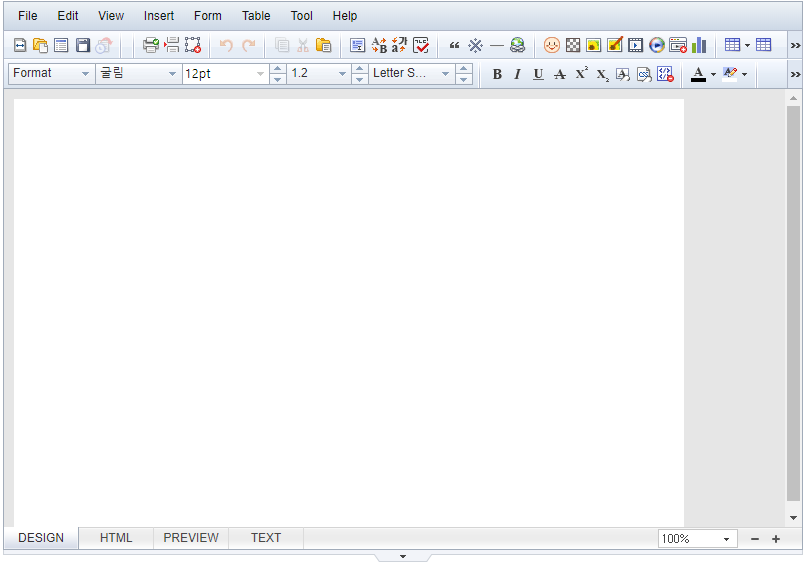804x563 pixels.
Task: Insert a horizontal line
Action: (496, 46)
